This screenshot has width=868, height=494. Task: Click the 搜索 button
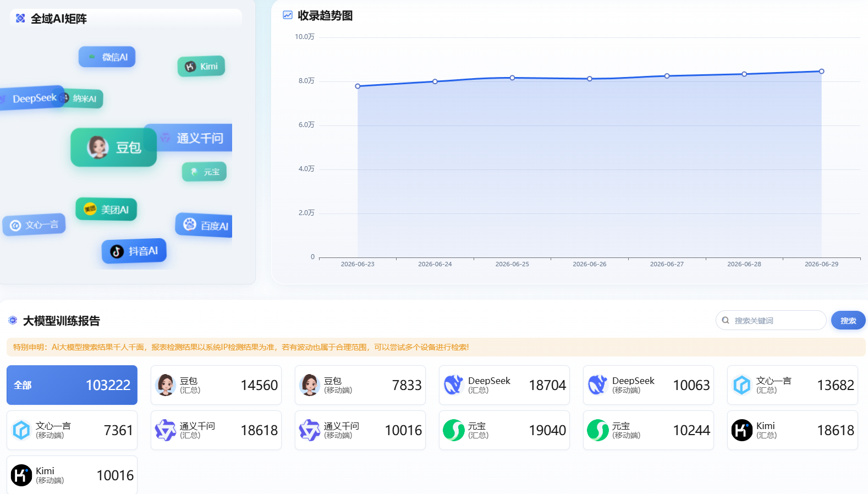(848, 320)
